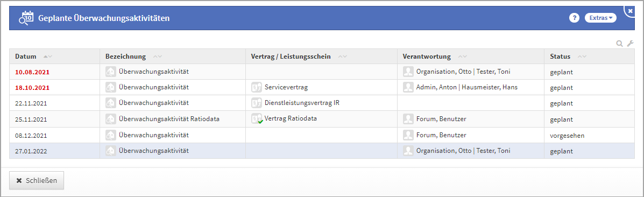Sort table by Datum column arrows

[x=48, y=57]
